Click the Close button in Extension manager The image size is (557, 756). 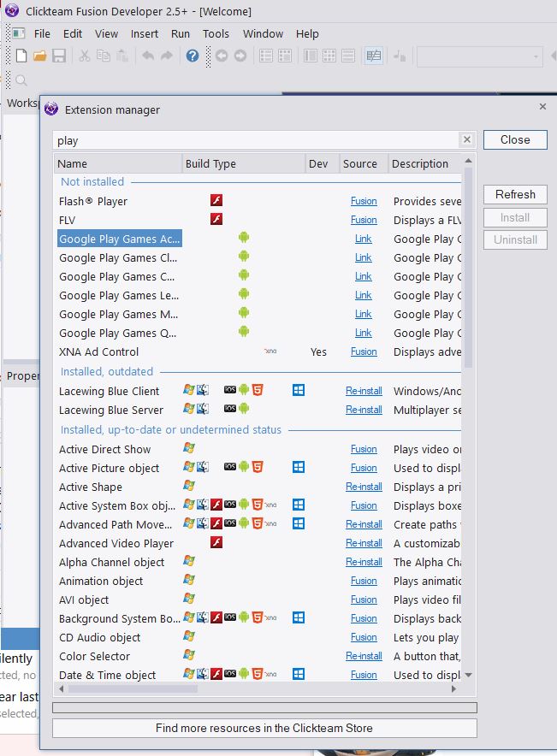pyautogui.click(x=515, y=139)
